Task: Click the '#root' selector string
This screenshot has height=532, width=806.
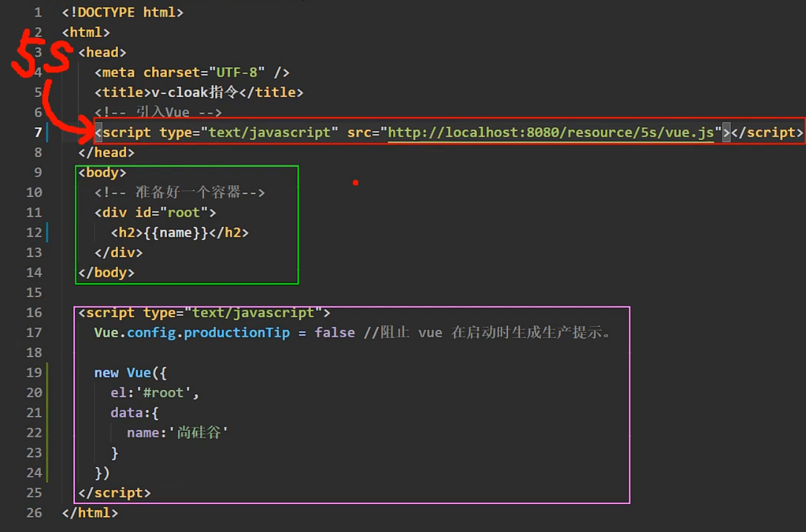Action: point(164,392)
